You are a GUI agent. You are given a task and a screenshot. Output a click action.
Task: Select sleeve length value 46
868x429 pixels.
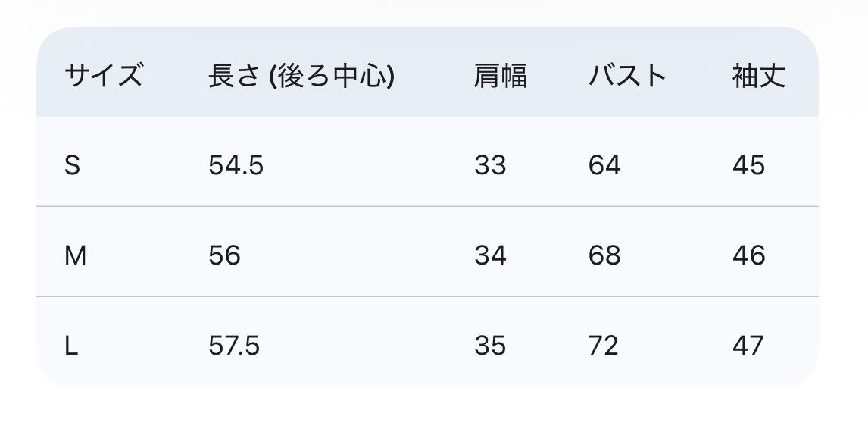pos(748,255)
